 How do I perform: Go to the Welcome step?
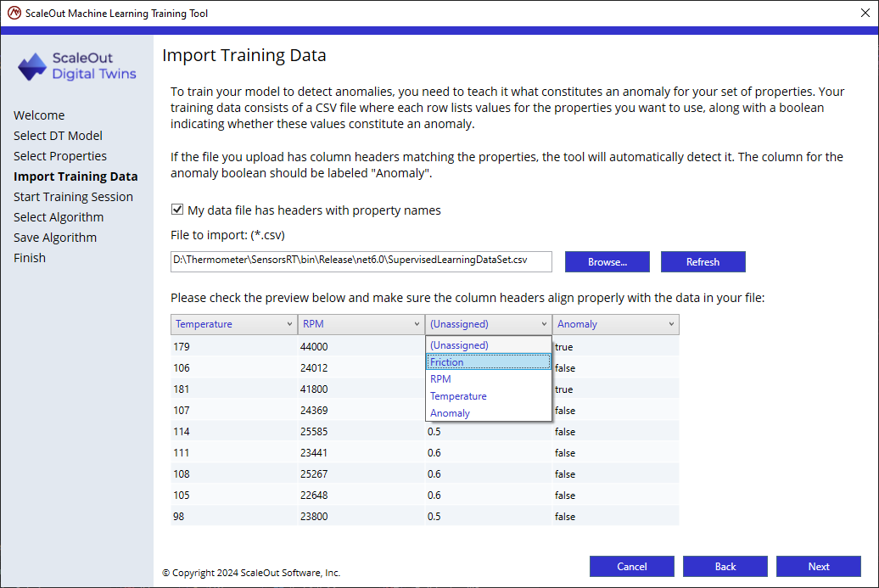[39, 115]
